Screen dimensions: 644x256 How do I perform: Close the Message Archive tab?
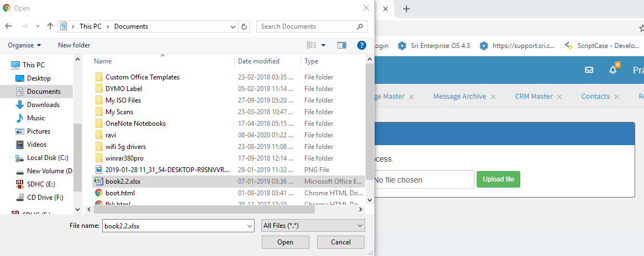(x=493, y=97)
